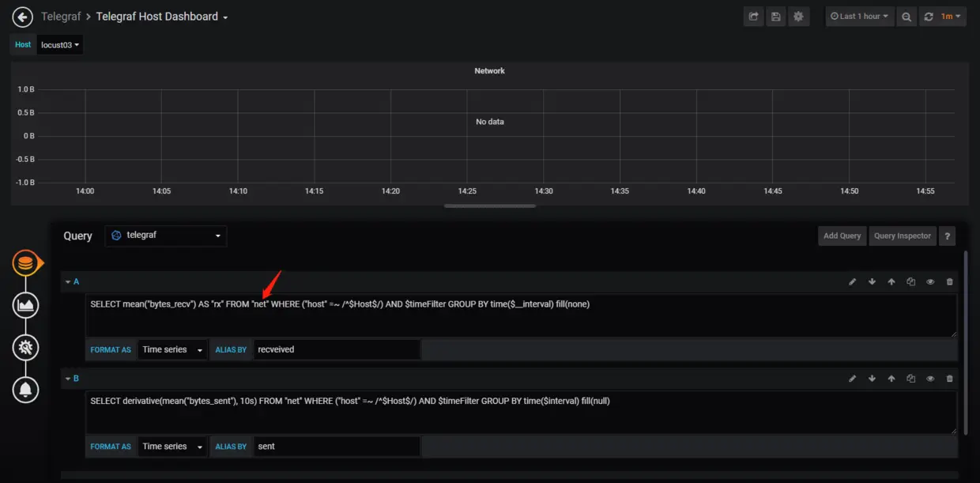Open dashboard settings gear

799,17
